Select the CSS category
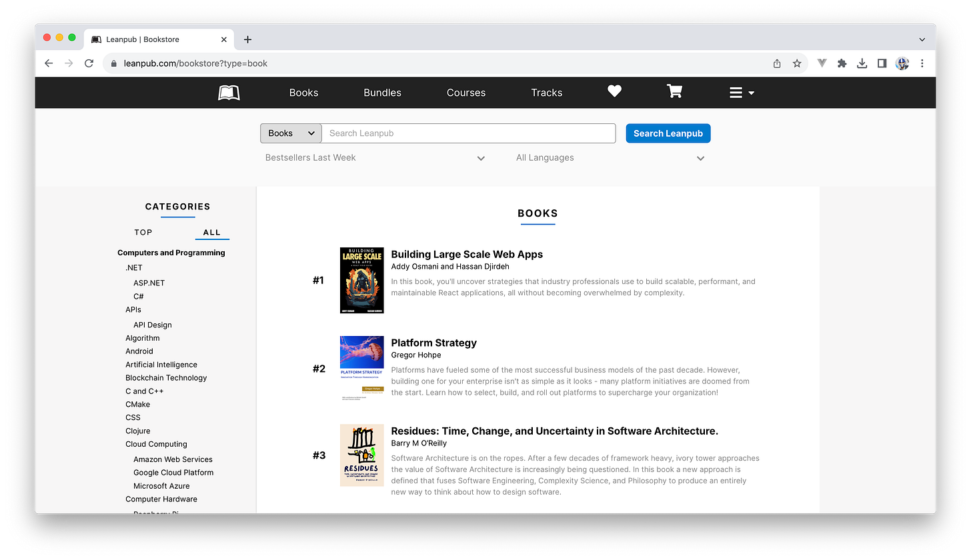Screen dimensions: 971x560 [x=133, y=417]
